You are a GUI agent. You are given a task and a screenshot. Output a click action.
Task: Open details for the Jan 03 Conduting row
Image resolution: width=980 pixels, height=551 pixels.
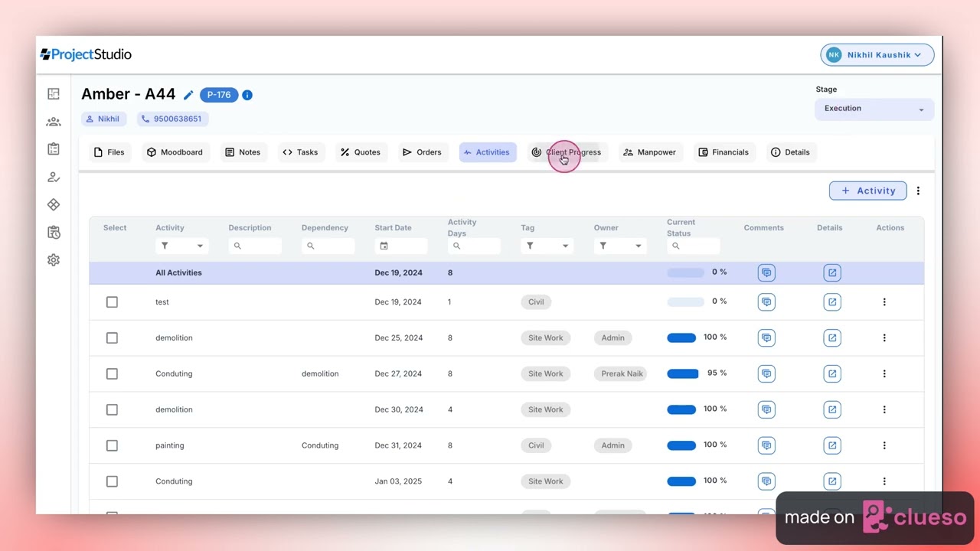[832, 481]
